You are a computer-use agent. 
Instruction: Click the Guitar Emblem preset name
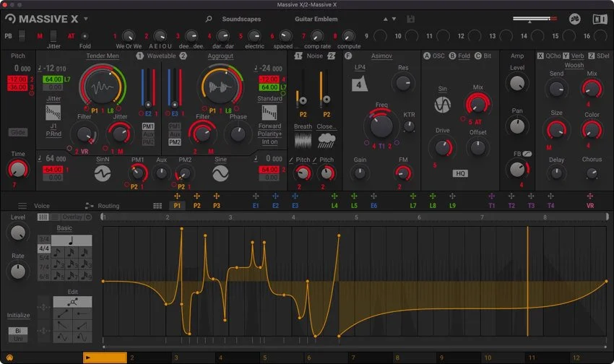coord(316,19)
